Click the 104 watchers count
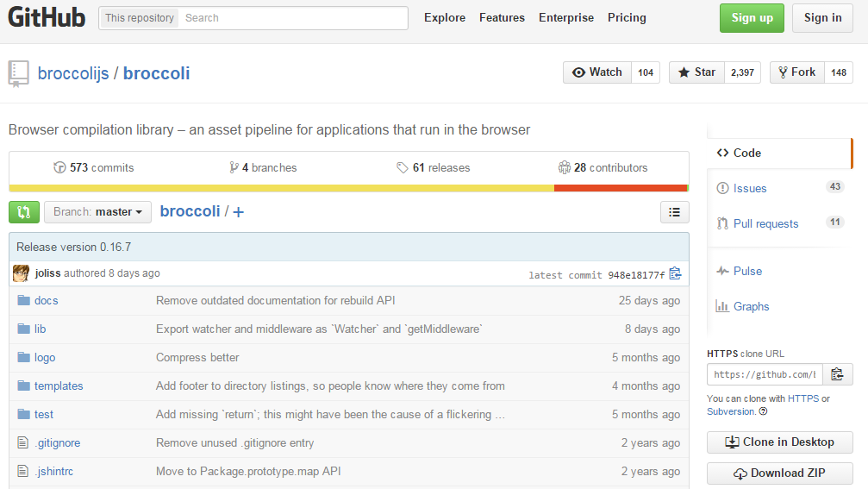Image resolution: width=868 pixels, height=489 pixels. pos(646,72)
